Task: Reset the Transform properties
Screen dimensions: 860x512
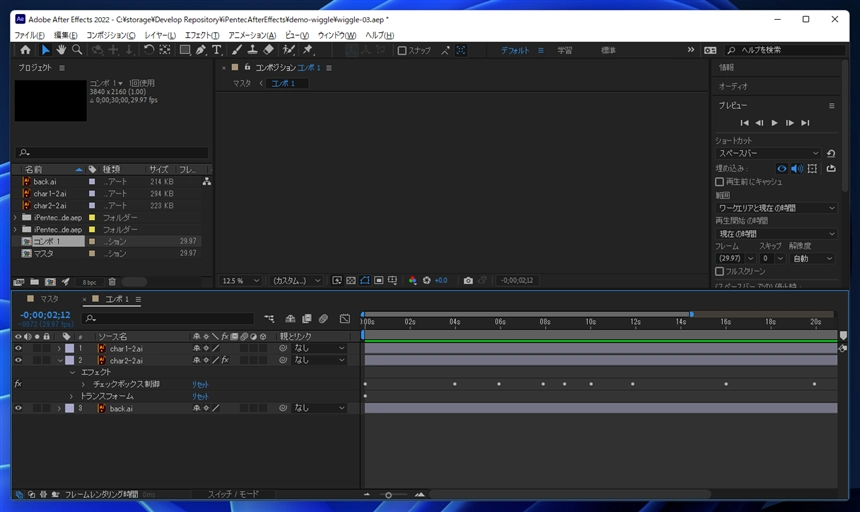Action: 200,397
